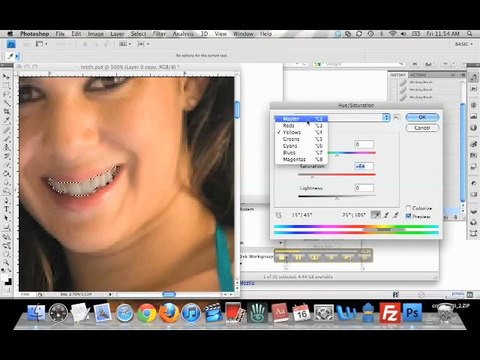
Task: Open the Image menu
Action: (x=96, y=34)
